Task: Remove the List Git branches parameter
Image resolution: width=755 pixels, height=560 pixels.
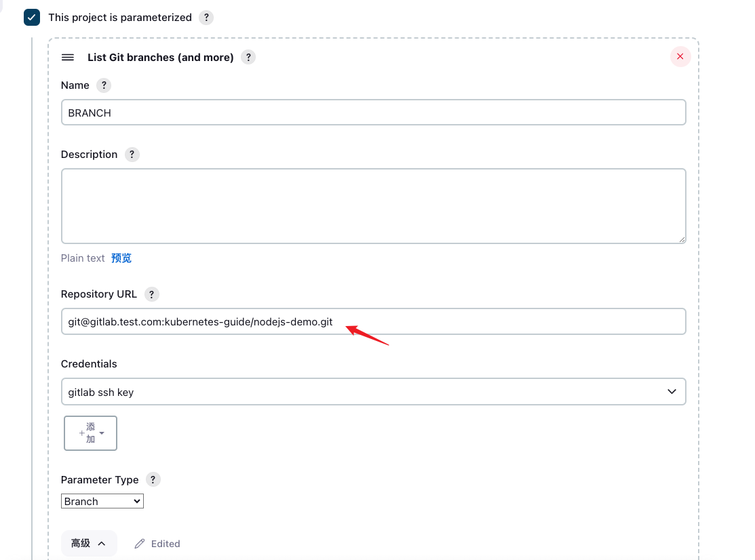Action: (680, 57)
